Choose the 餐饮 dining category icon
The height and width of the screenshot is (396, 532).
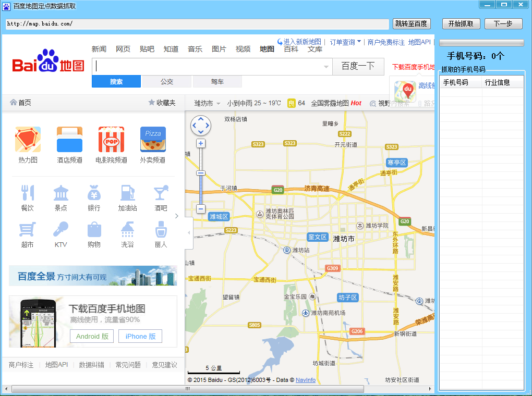27,193
